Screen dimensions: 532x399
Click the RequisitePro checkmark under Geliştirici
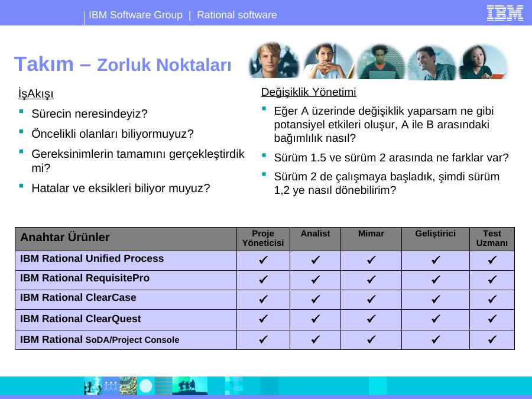[436, 280]
